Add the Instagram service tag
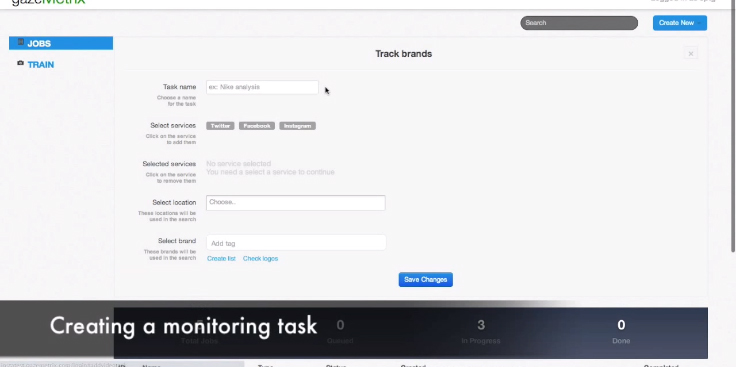737x367 pixels. tap(298, 126)
